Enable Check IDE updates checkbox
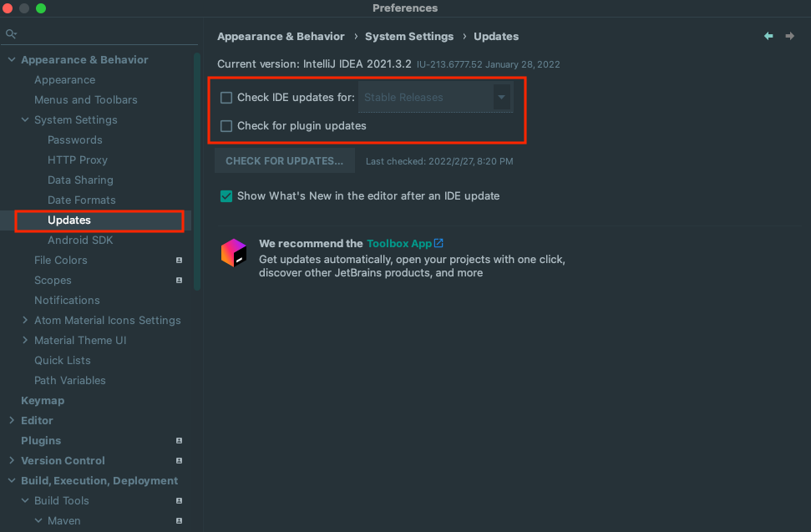The width and height of the screenshot is (811, 532). [226, 98]
